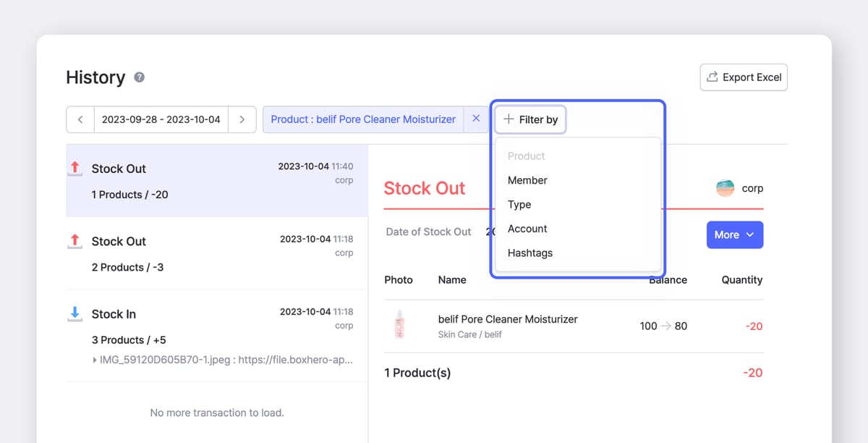Click the red Stock Out arrow icon at 11:18
This screenshot has width=868, height=443.
tap(75, 242)
